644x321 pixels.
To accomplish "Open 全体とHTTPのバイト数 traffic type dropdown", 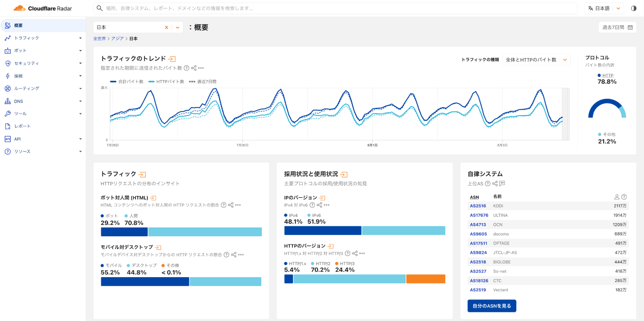I will point(536,60).
